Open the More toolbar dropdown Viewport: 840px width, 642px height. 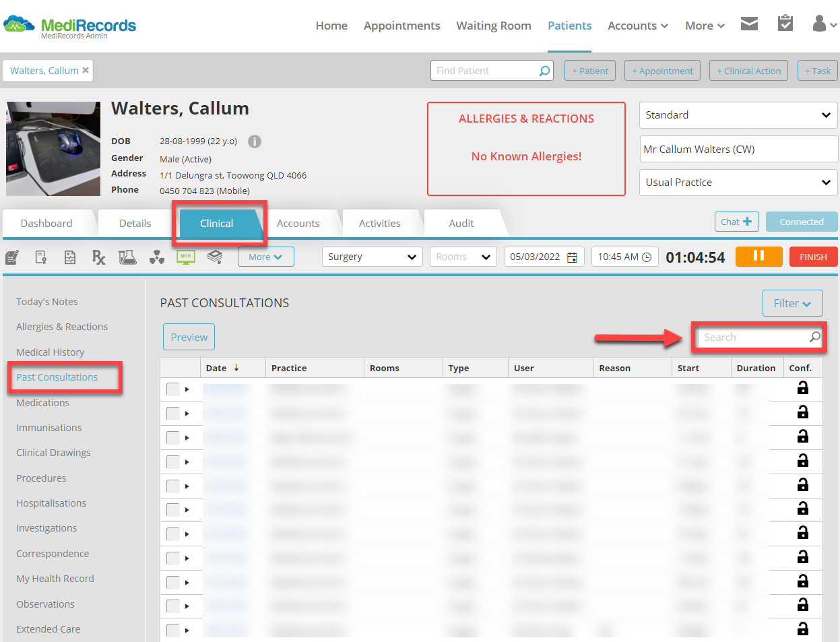265,257
